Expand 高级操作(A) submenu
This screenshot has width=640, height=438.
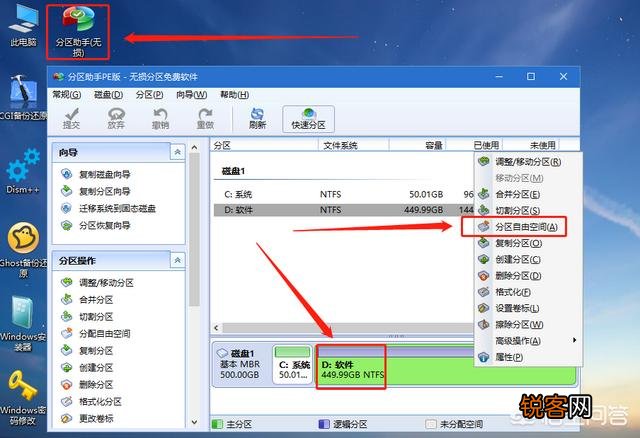coord(528,341)
